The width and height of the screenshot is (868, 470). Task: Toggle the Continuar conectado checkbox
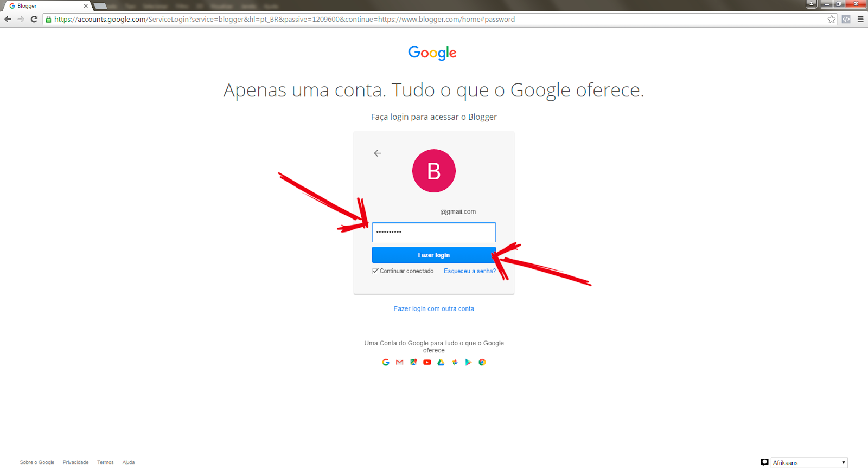coord(375,271)
